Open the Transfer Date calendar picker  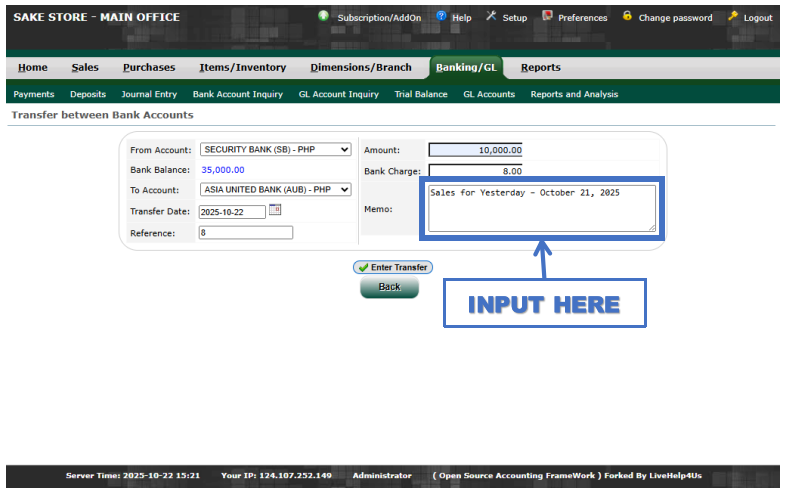point(276,210)
